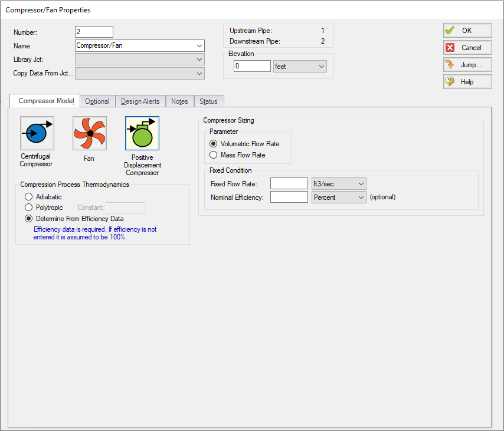Click the Fixed Flow Rate input field
This screenshot has width=504, height=431.
[289, 183]
